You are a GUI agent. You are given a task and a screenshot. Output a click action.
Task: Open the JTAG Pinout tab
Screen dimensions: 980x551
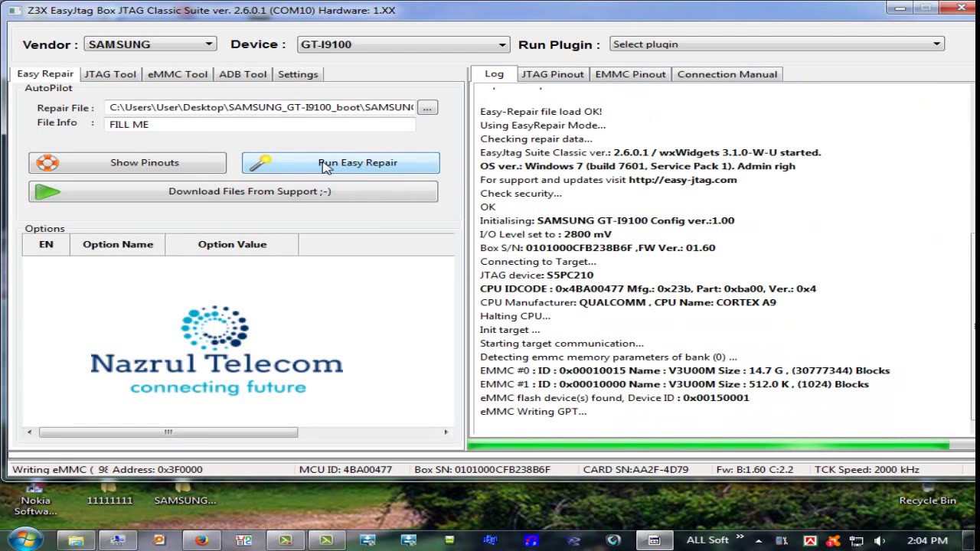pos(552,74)
